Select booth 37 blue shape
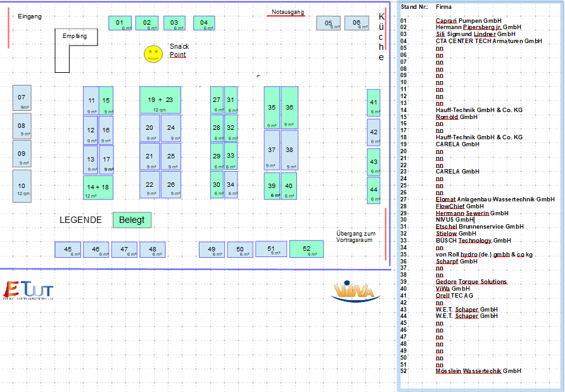Image resolution: width=565 pixels, height=392 pixels. 272,150
